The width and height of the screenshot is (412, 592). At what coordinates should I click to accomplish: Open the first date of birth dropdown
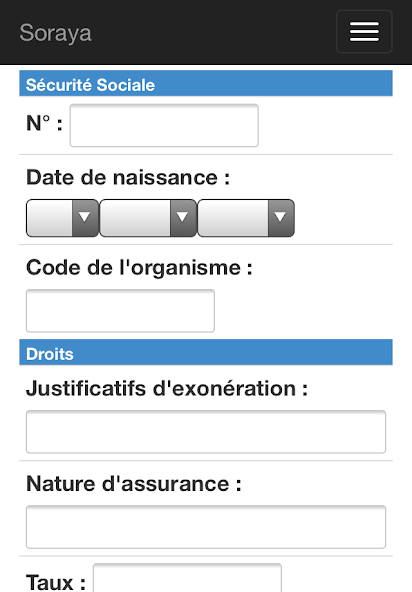pyautogui.click(x=62, y=218)
